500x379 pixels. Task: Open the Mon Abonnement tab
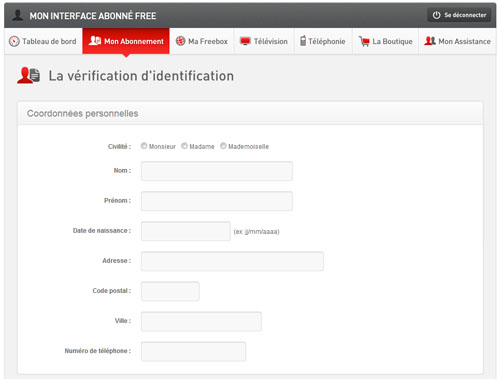(126, 41)
